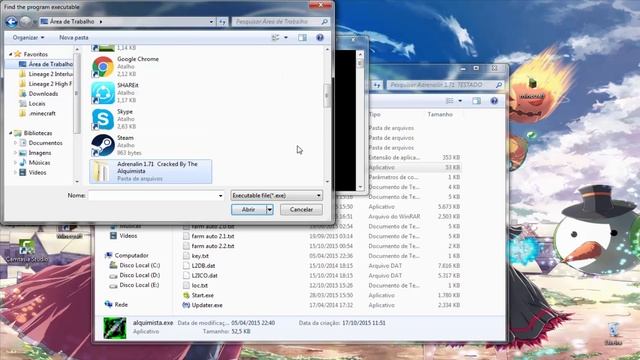
Task: Open the Nome field dropdown arrow
Action: [x=220, y=196]
